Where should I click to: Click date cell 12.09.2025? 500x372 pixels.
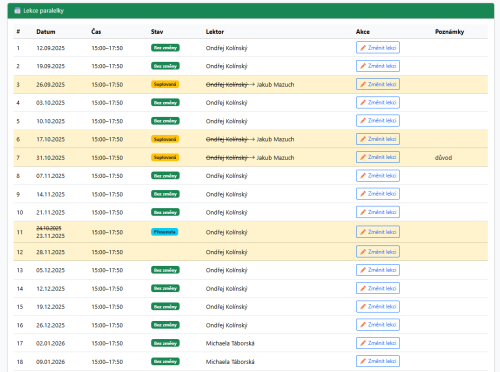[50, 48]
